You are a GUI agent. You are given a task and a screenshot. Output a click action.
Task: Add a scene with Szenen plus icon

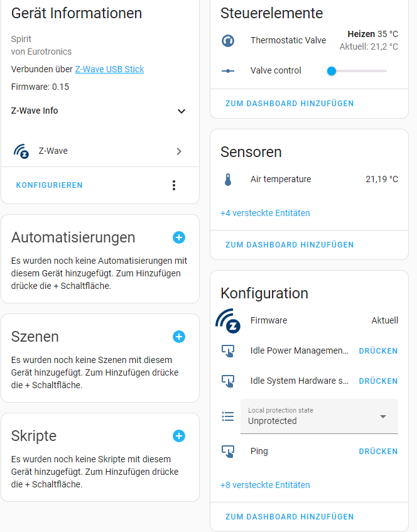point(179,337)
